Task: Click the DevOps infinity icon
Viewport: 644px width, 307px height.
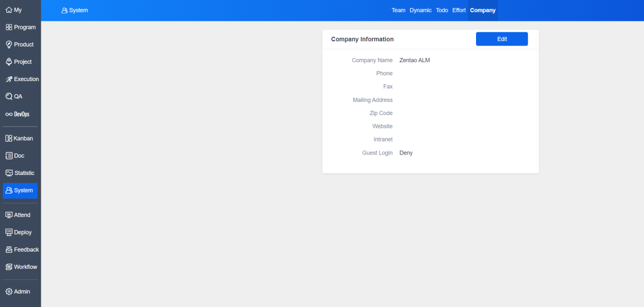Action: coord(9,114)
